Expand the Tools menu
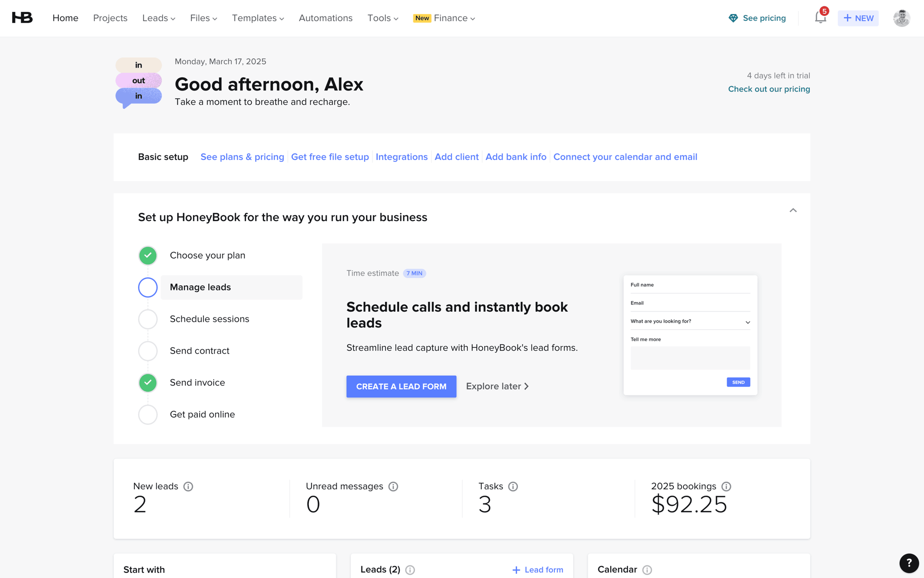The width and height of the screenshot is (924, 578). tap(383, 18)
